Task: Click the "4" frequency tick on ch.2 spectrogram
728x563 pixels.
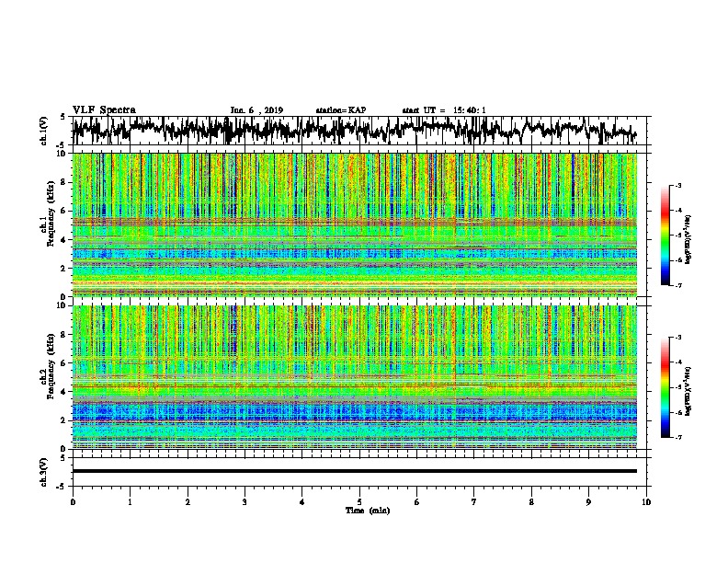Action: pyautogui.click(x=64, y=392)
